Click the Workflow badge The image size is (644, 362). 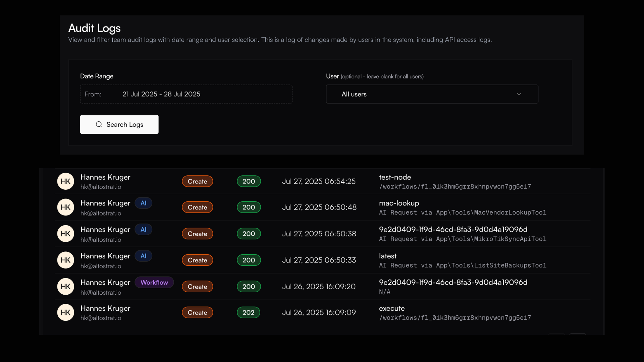154,283
